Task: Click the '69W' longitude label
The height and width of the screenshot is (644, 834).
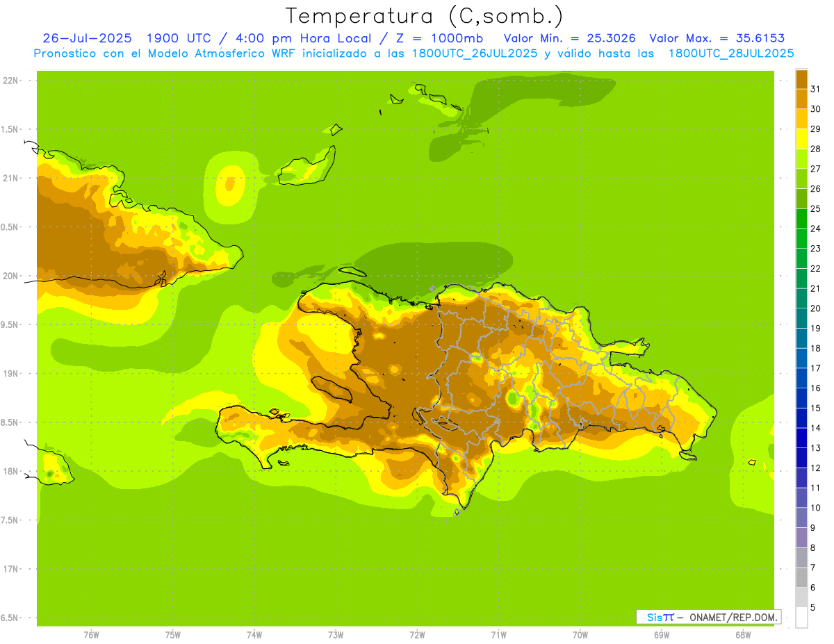Action: (662, 635)
